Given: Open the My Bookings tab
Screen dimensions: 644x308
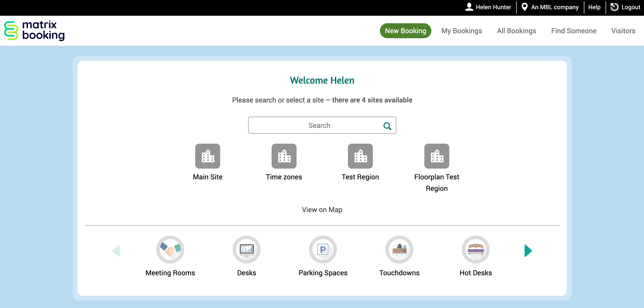Looking at the screenshot, I should pyautogui.click(x=462, y=31).
